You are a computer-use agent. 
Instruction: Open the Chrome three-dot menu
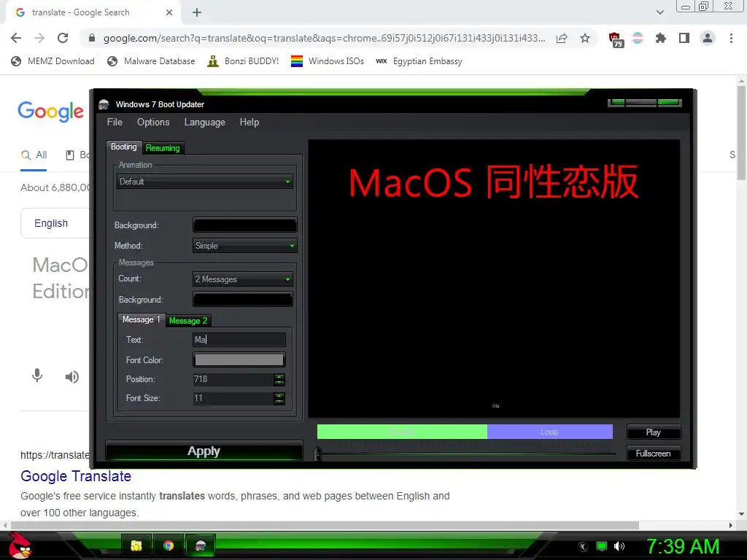[x=731, y=38]
